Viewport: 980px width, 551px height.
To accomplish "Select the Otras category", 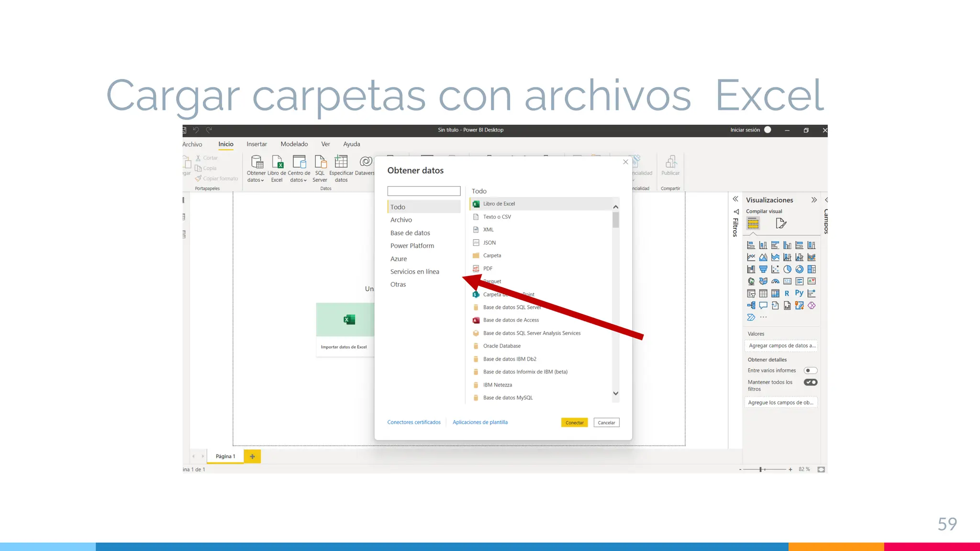I will tap(398, 285).
